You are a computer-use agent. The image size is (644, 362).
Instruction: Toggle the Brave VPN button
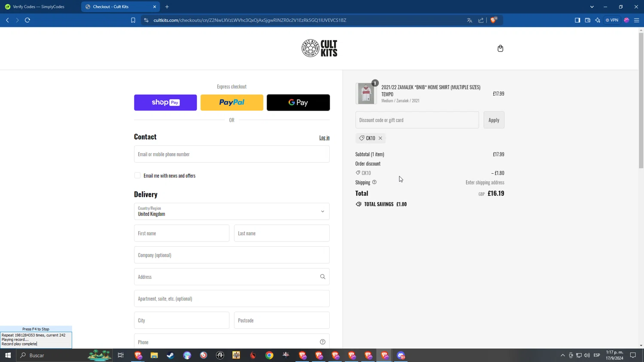(x=612, y=20)
